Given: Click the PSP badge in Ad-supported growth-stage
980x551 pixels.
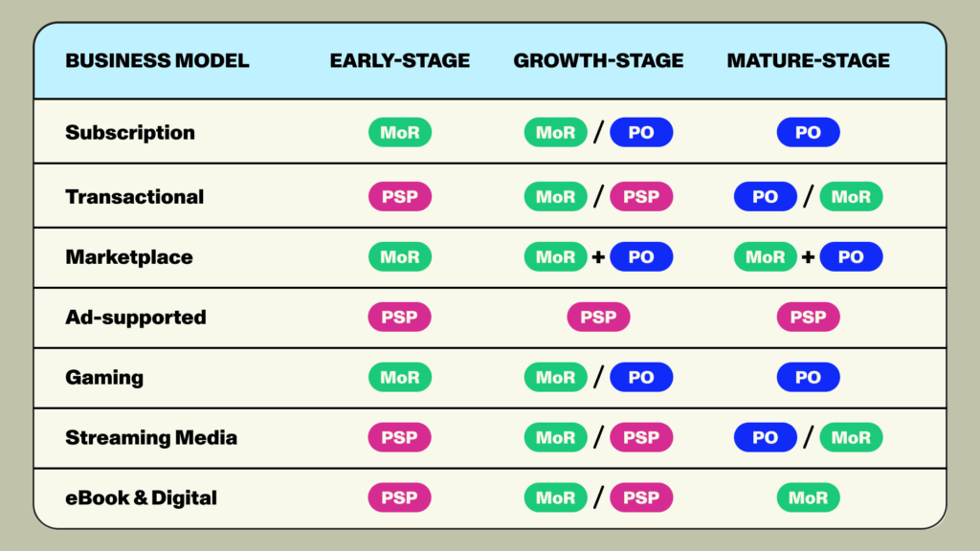Looking at the screenshot, I should pyautogui.click(x=599, y=317).
